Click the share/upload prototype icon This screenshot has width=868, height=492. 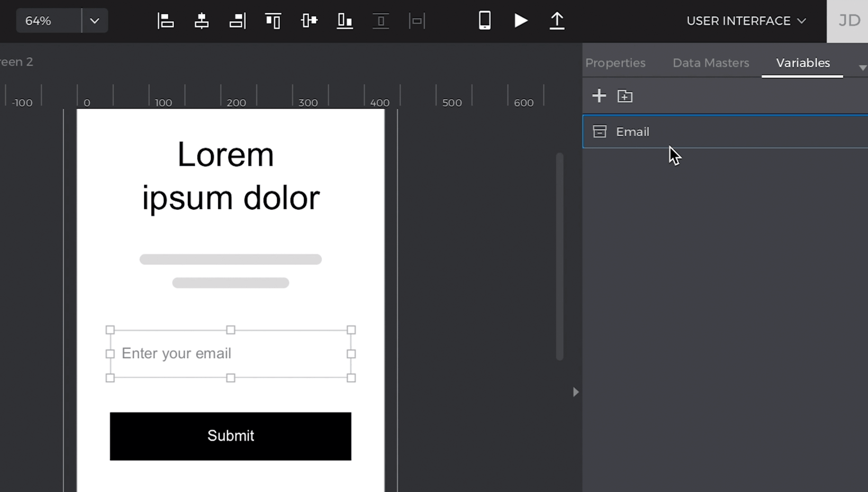pyautogui.click(x=557, y=21)
